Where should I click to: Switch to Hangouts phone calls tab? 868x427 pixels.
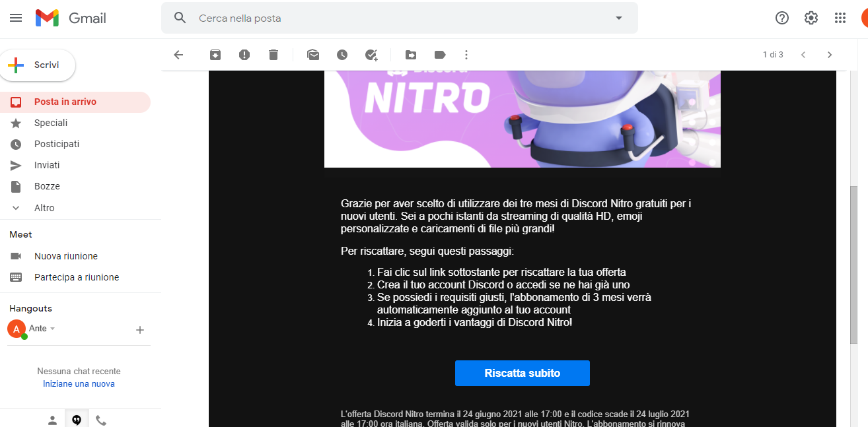100,420
